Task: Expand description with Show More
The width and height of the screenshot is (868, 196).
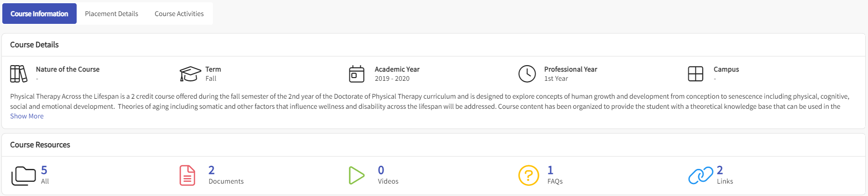Action: click(27, 116)
